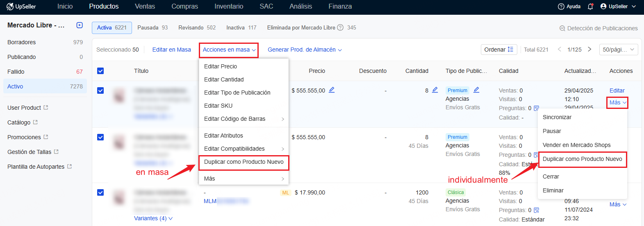
Task: Click the ML badge on third row
Action: point(286,192)
